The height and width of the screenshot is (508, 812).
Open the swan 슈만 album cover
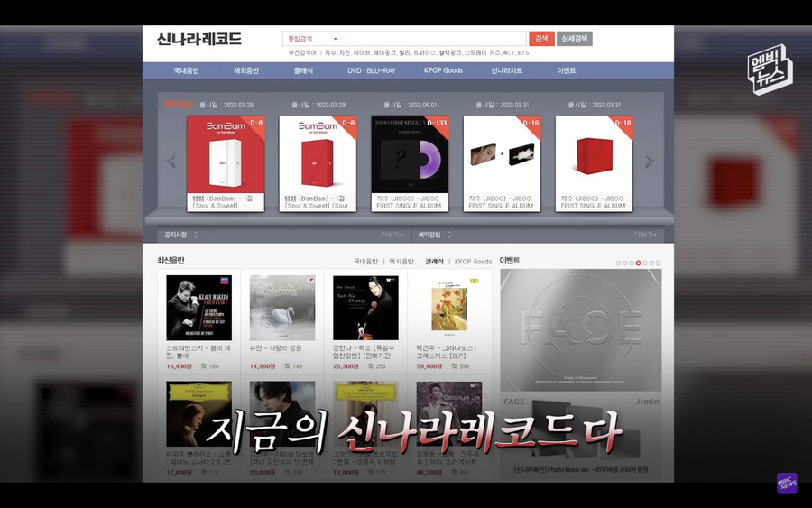coord(282,308)
